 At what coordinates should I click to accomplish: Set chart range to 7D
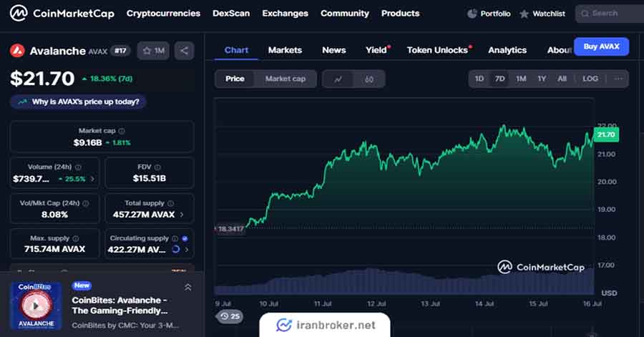point(500,79)
